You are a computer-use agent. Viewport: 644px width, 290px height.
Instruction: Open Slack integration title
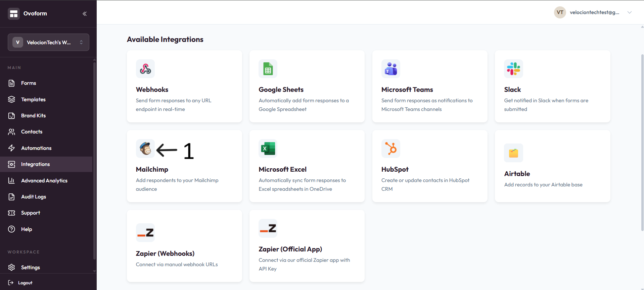pyautogui.click(x=512, y=90)
